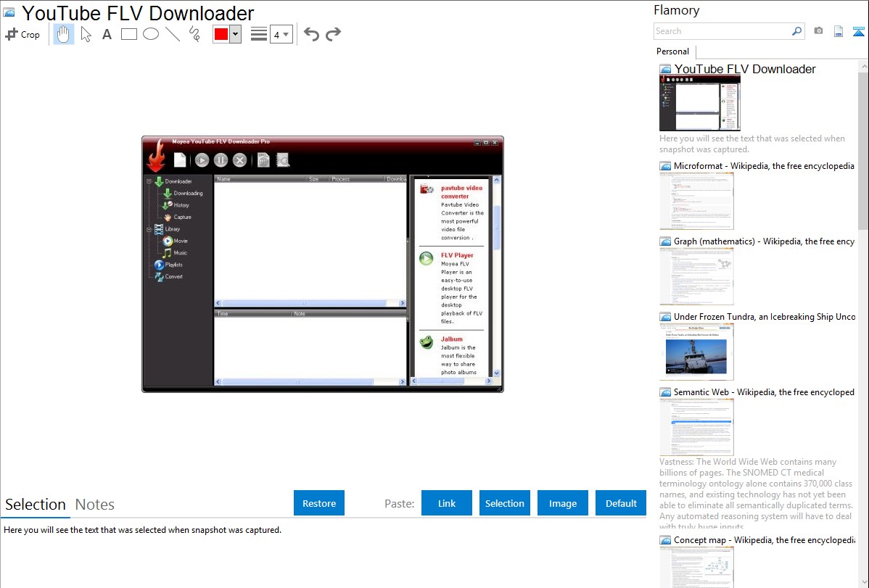Viewport: 869px width, 588px height.
Task: Choose the arrow pointer tool
Action: click(86, 34)
